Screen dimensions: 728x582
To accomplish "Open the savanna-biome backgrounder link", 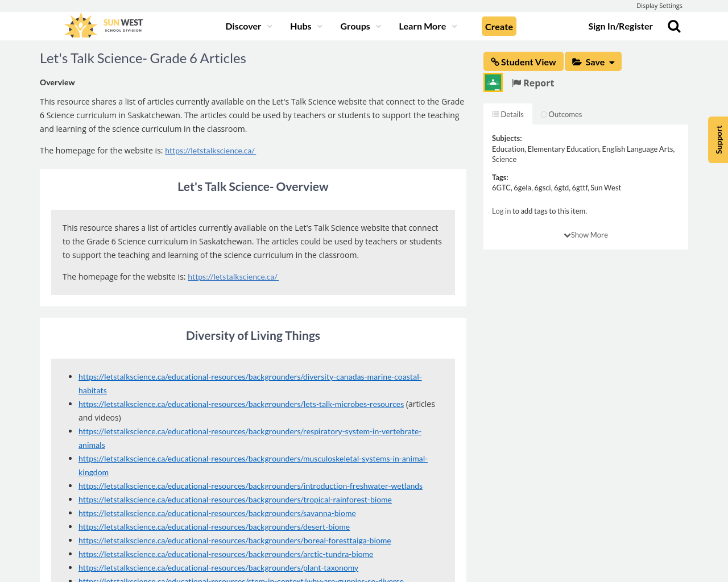I will (x=217, y=513).
